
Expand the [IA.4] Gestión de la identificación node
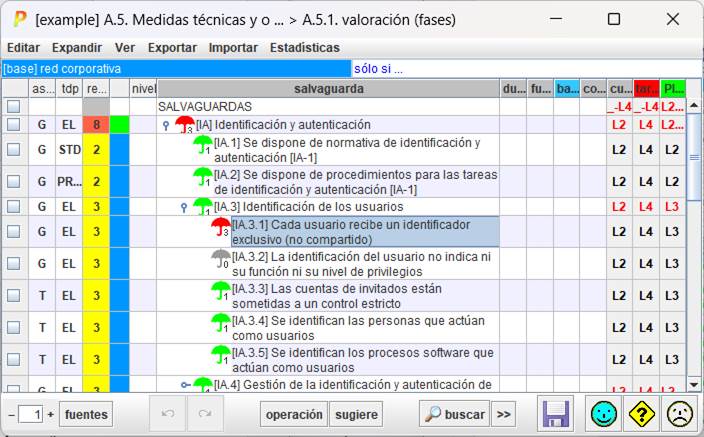coord(185,385)
